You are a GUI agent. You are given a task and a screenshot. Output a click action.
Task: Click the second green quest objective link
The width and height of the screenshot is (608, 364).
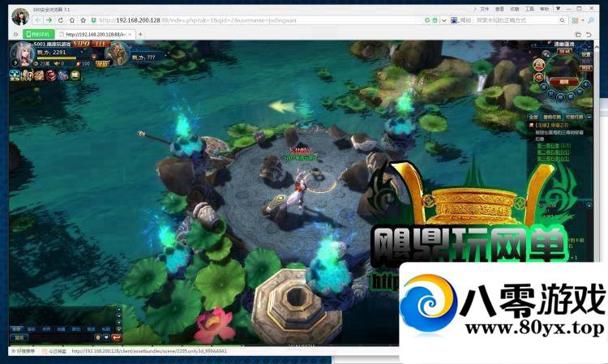tap(553, 152)
